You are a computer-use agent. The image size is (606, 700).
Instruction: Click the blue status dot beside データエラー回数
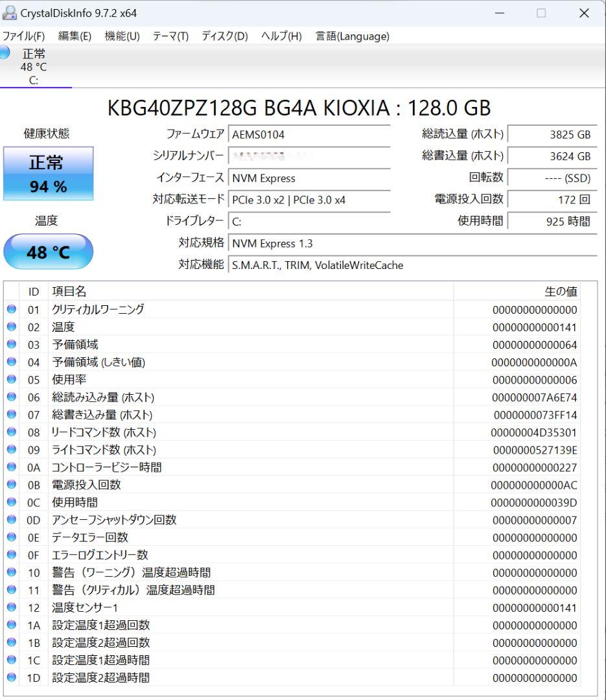click(x=11, y=537)
